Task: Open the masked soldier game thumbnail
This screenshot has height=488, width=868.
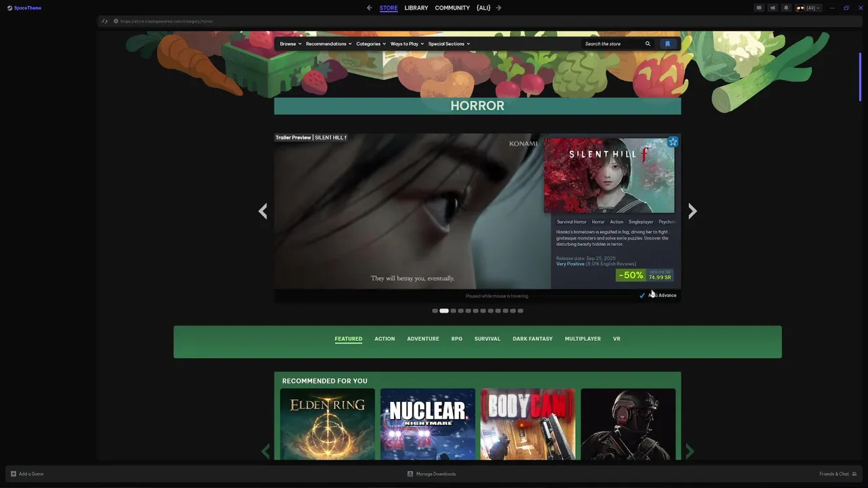Action: pos(628,424)
